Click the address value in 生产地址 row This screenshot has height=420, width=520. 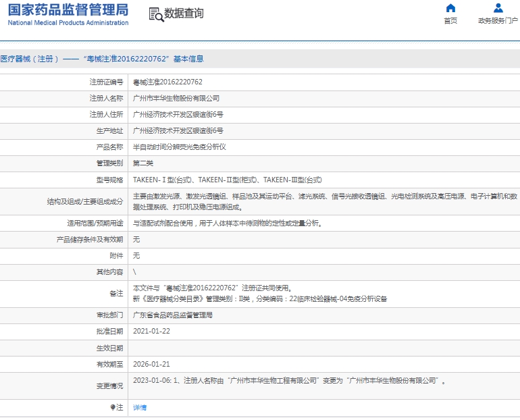(x=178, y=130)
